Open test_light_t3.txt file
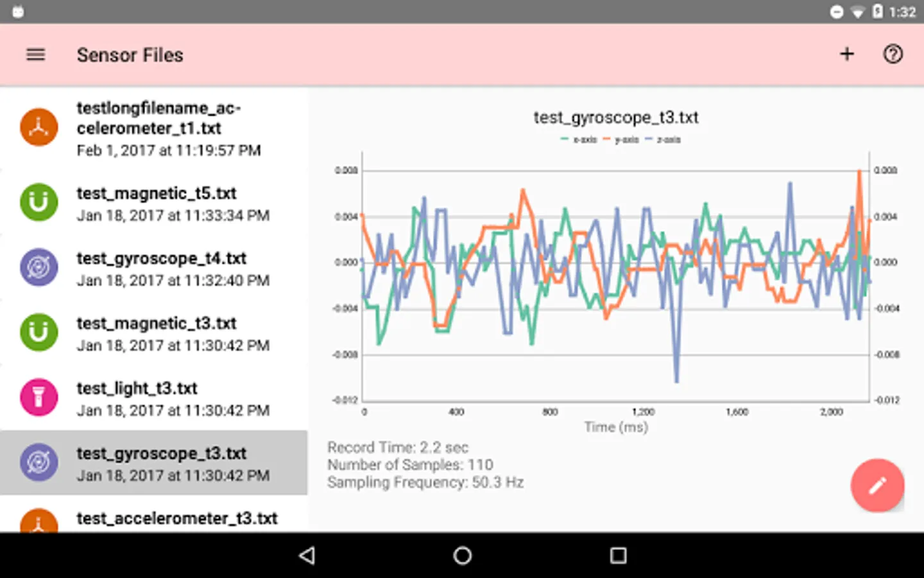 click(x=154, y=398)
